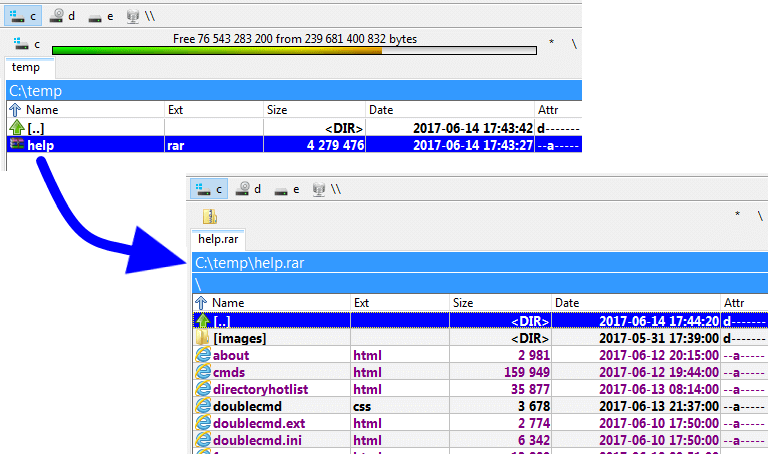Click the backslash root button in lower panel
Image resolution: width=768 pixels, height=454 pixels.
(x=759, y=214)
